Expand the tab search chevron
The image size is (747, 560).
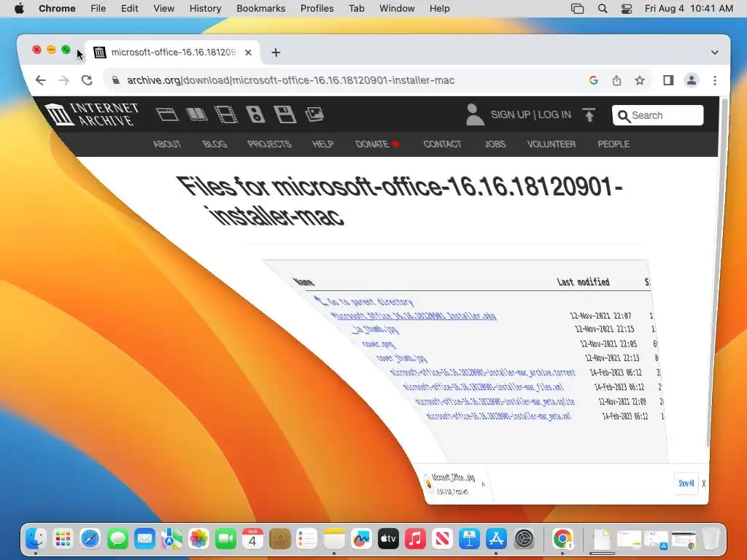click(x=715, y=52)
